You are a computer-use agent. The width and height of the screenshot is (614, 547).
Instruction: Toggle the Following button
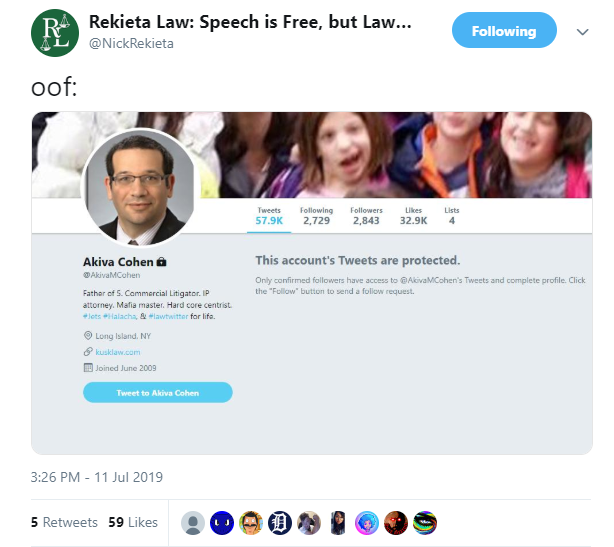click(504, 30)
